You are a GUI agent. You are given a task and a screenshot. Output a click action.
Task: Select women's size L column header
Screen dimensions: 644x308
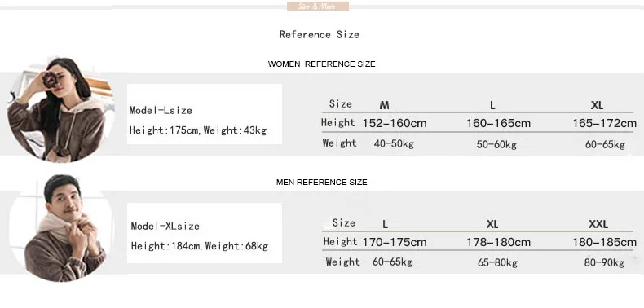click(492, 106)
